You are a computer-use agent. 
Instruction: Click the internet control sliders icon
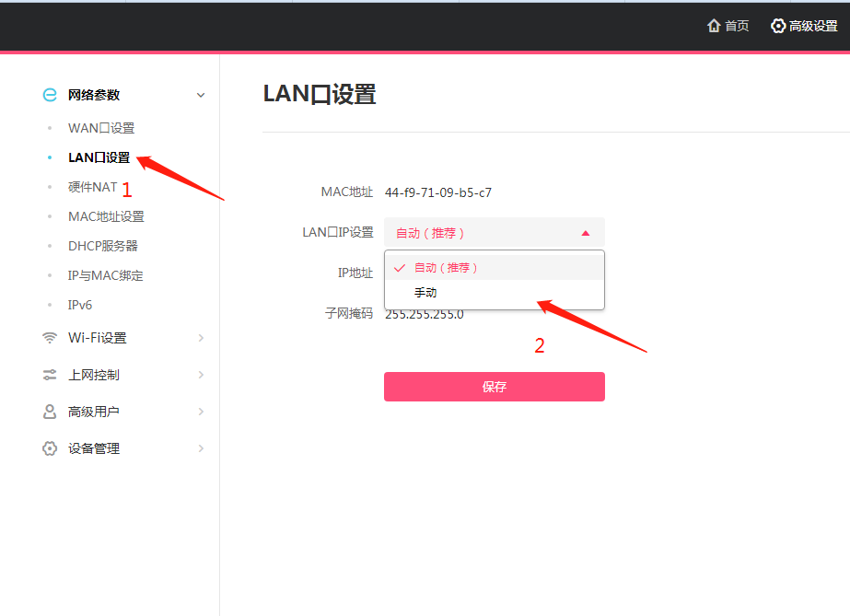pos(50,375)
